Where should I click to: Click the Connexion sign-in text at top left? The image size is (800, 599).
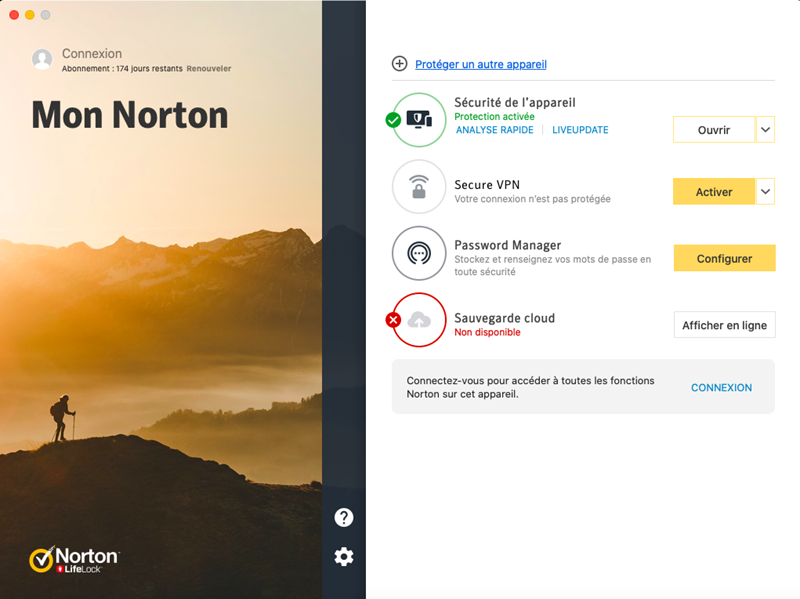pos(92,54)
